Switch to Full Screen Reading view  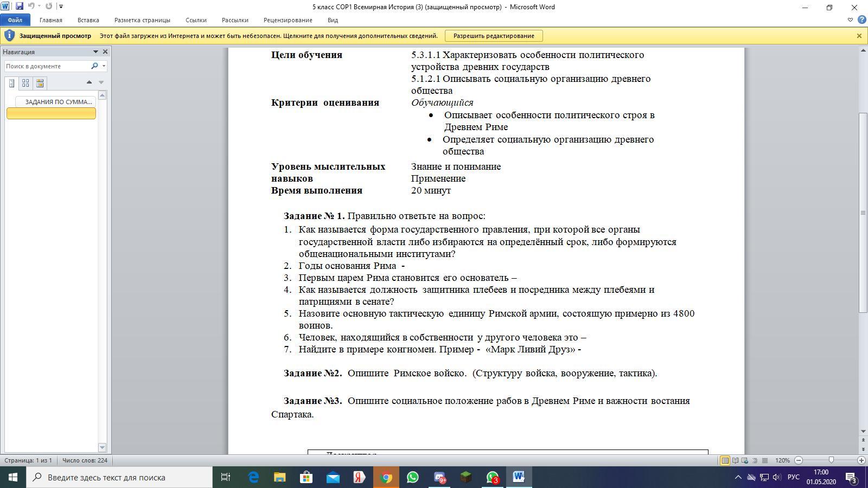click(735, 460)
